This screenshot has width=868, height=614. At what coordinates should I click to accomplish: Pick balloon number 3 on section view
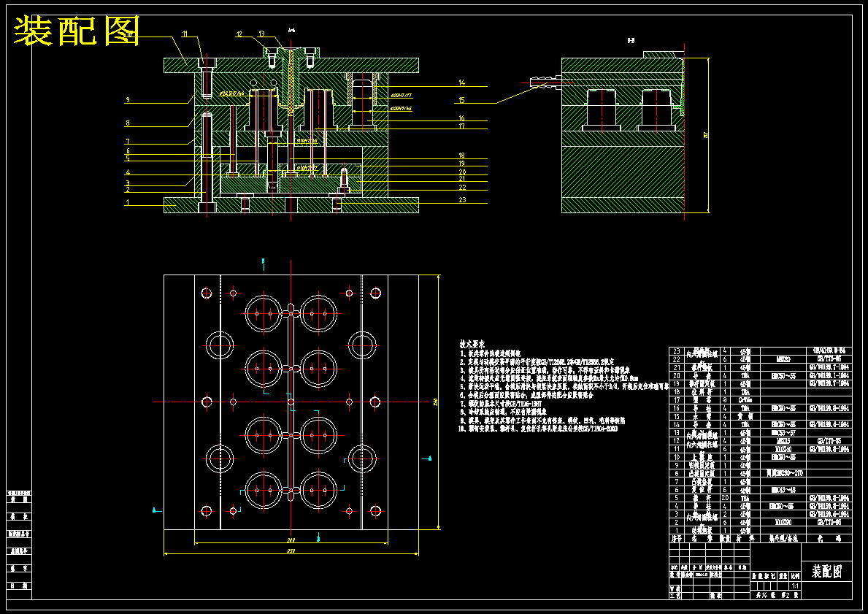click(128, 183)
